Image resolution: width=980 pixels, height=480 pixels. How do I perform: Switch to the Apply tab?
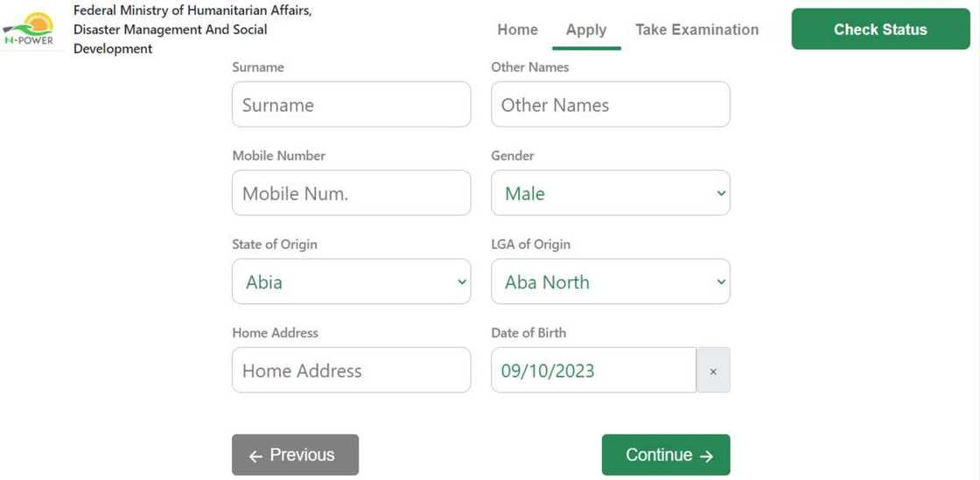585,30
